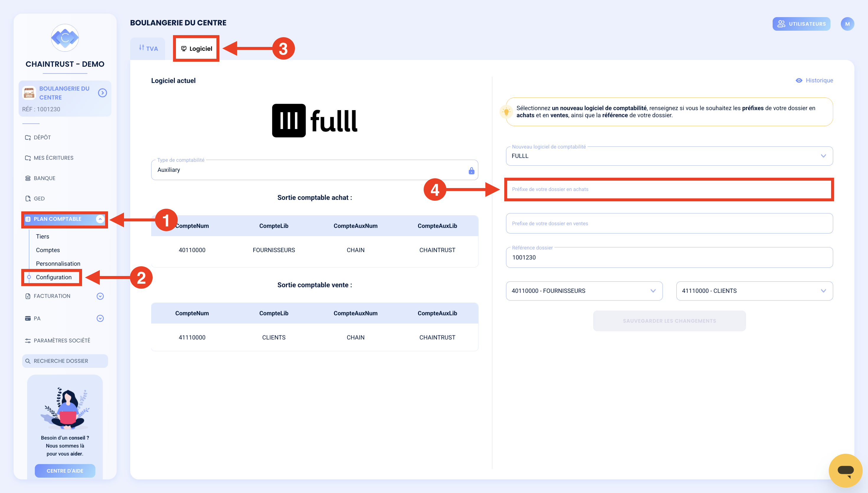This screenshot has width=868, height=493.
Task: Click the UTILISATEURS button
Action: (801, 24)
